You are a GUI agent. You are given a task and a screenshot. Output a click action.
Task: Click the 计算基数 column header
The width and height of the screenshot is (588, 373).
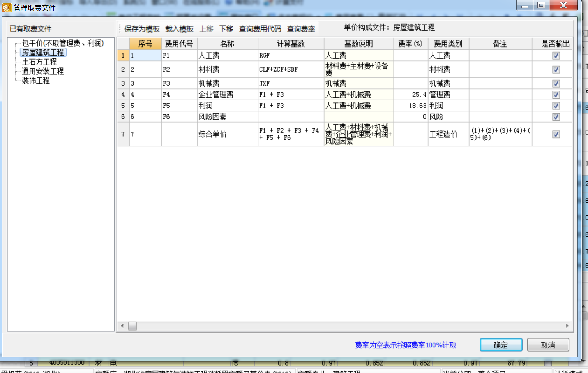click(x=291, y=44)
